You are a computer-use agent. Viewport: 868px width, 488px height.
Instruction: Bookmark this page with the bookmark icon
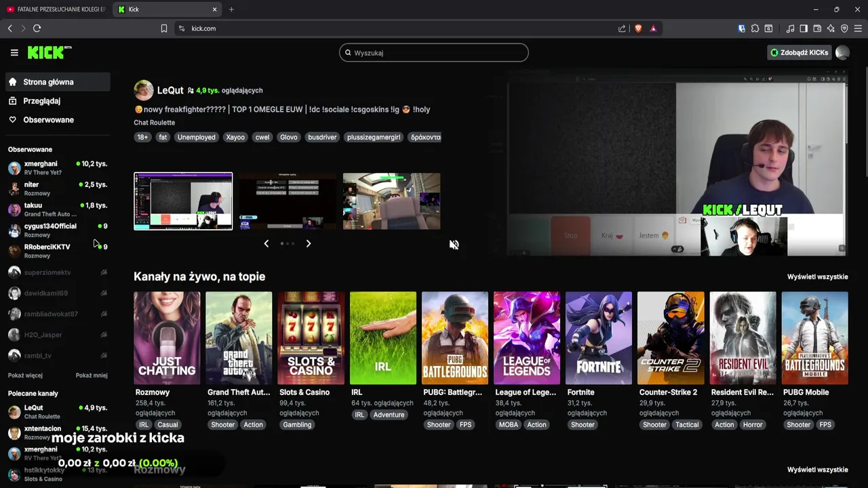[x=164, y=28]
